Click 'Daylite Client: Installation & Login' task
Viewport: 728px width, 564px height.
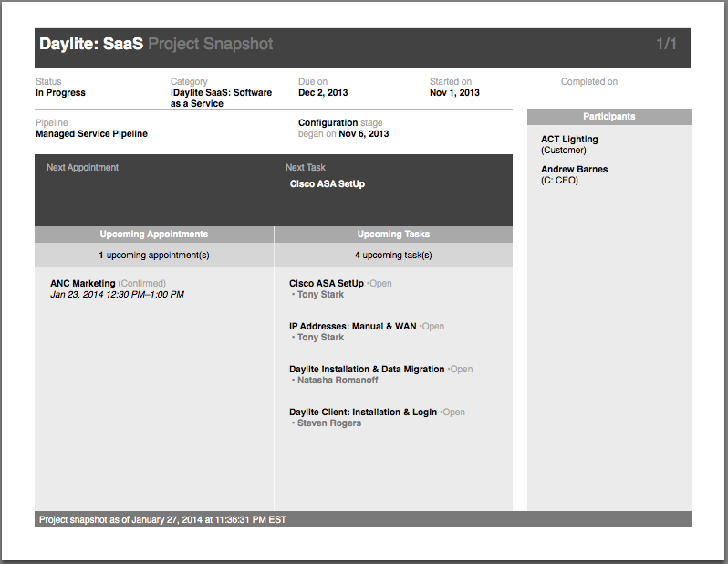pos(363,413)
